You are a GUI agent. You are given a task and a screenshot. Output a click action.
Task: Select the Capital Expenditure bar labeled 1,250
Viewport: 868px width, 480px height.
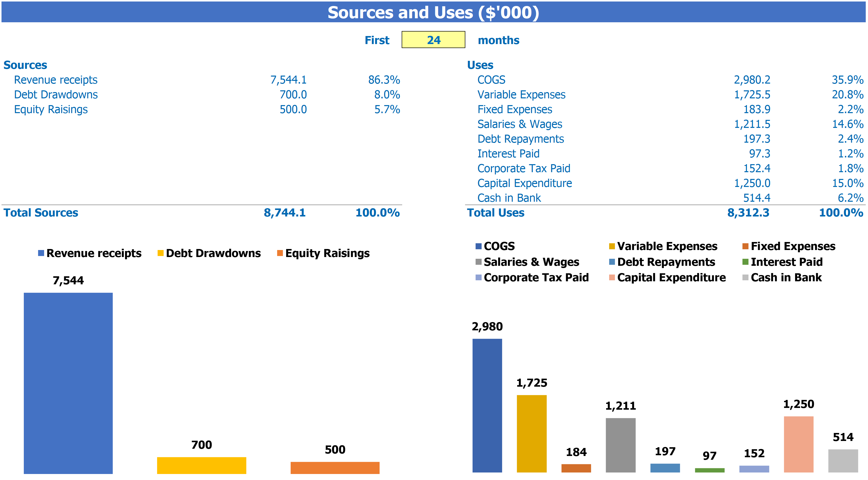pos(798,444)
